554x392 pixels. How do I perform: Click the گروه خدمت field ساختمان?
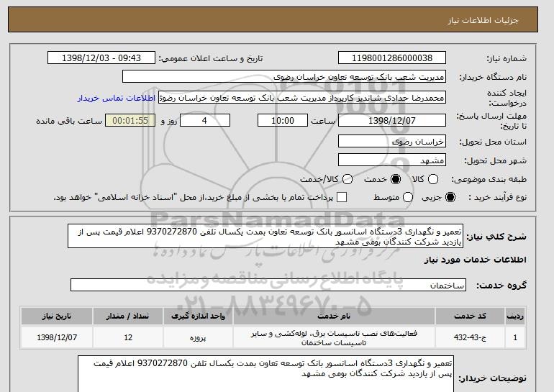click(x=268, y=285)
